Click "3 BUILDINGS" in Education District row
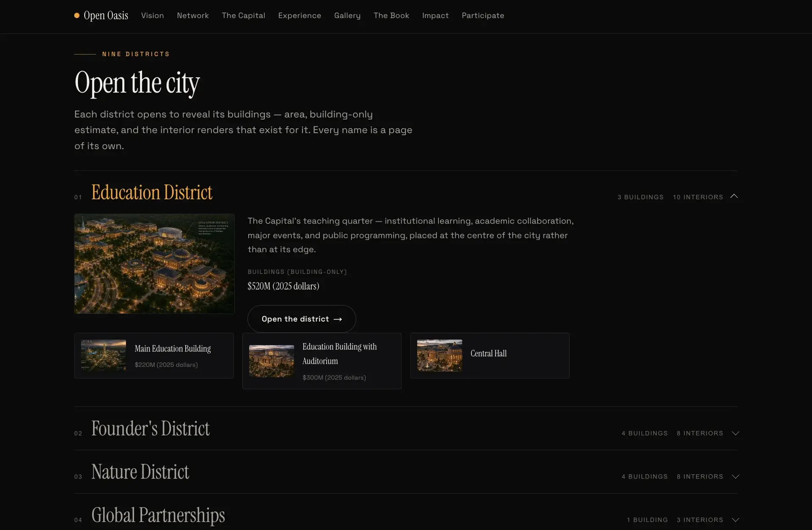Image resolution: width=812 pixels, height=530 pixels. [x=640, y=197]
